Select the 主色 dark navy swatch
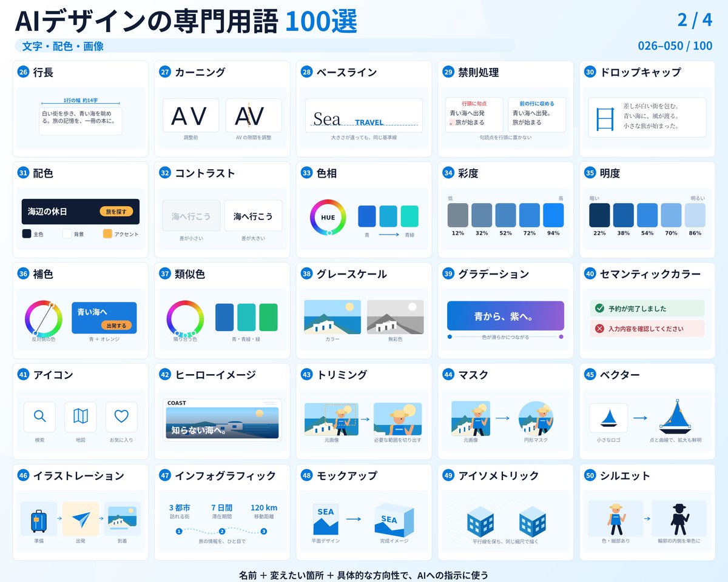 (x=27, y=233)
